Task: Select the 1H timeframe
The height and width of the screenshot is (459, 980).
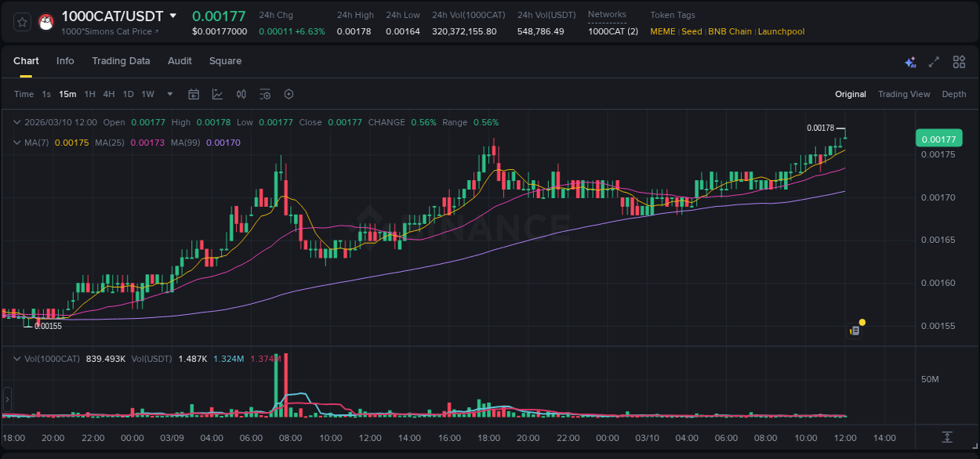Action: point(89,94)
